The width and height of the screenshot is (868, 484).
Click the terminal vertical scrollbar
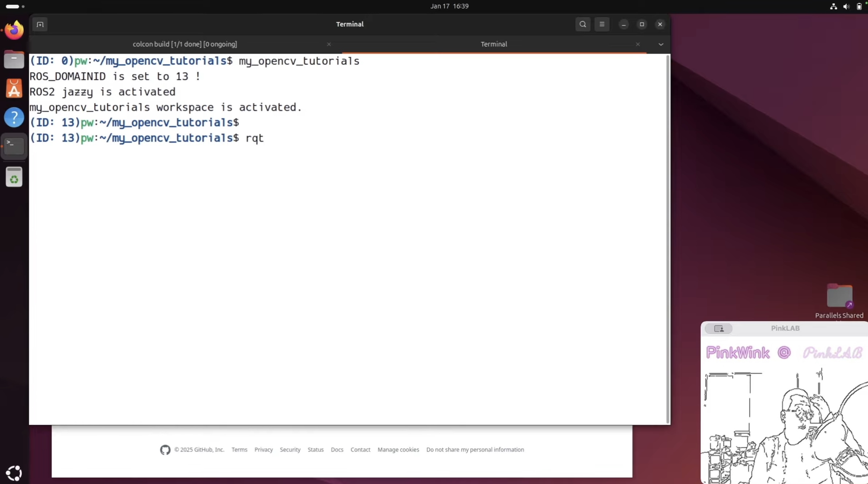(668, 239)
